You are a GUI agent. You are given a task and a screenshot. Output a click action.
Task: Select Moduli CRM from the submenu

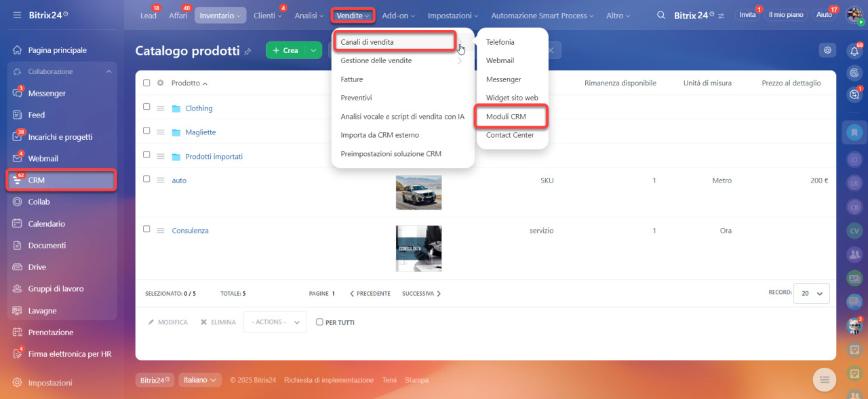506,117
